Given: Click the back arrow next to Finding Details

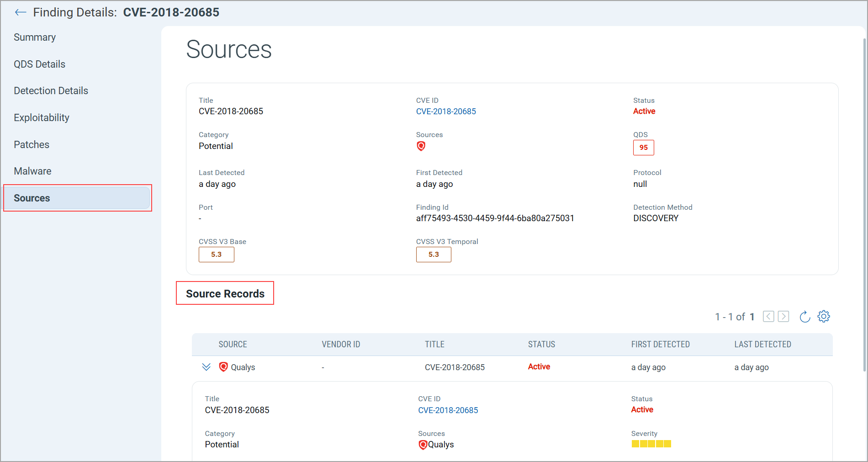Looking at the screenshot, I should click(21, 12).
